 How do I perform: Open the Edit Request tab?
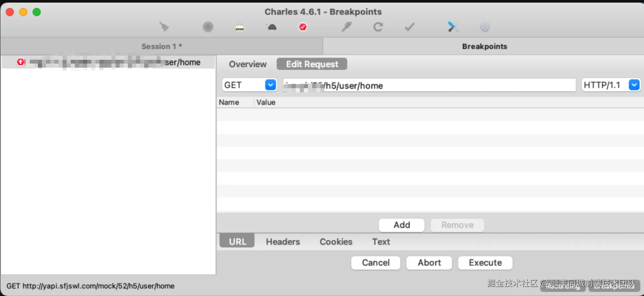pos(312,64)
